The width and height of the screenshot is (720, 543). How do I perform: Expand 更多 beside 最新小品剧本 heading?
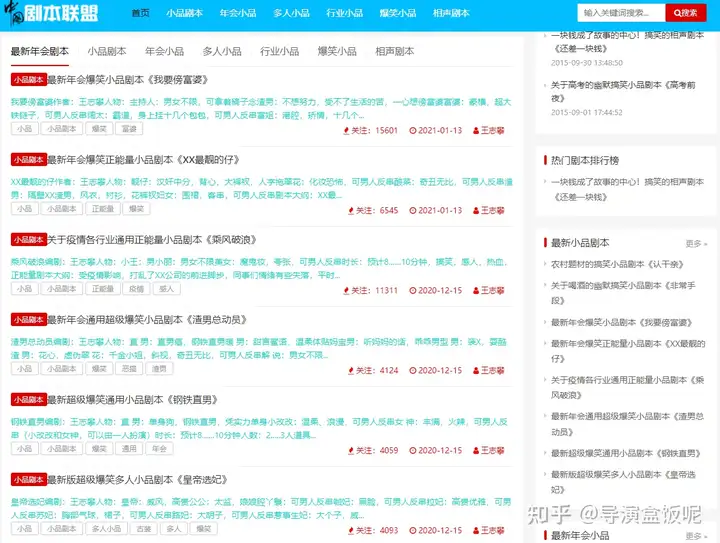[696, 244]
